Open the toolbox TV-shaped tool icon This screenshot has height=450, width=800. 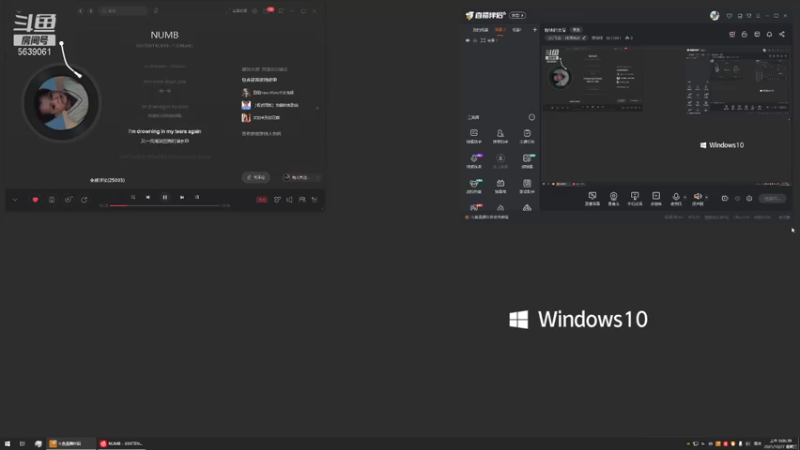point(501,186)
